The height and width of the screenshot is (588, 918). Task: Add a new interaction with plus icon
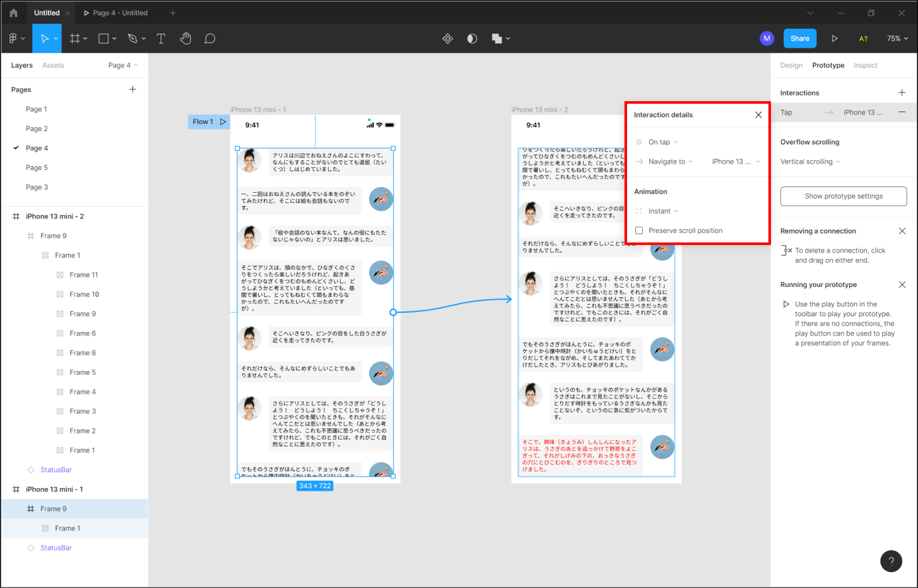[x=901, y=93]
